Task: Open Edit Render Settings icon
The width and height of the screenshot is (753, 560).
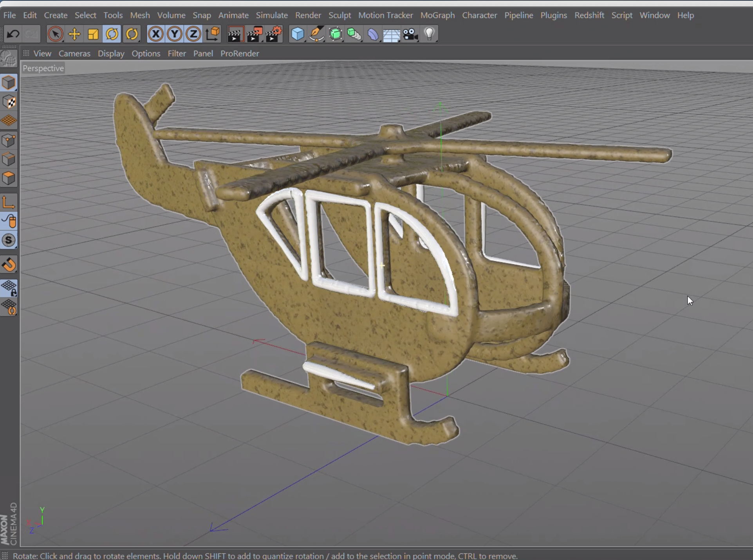Action: 274,34
